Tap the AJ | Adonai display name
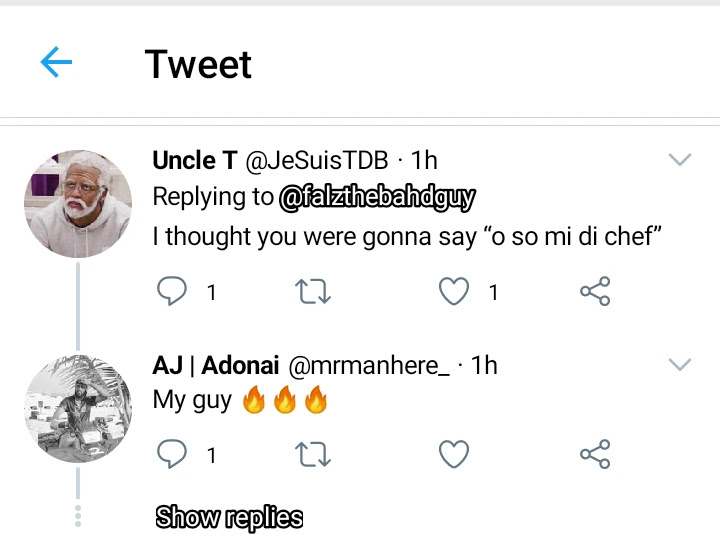Image resolution: width=720 pixels, height=553 pixels. point(215,366)
